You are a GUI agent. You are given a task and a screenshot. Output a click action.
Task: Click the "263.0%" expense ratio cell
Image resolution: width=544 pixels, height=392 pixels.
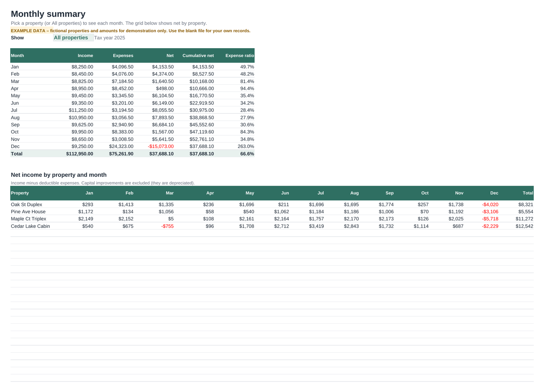[x=246, y=146]
